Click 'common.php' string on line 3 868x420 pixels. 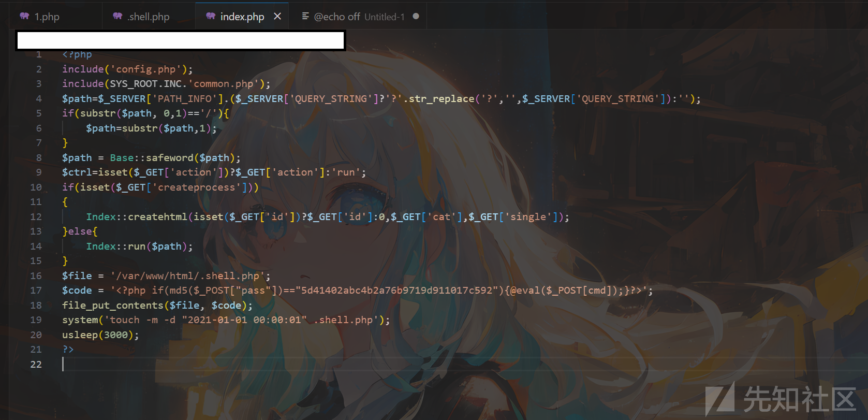[x=223, y=84]
